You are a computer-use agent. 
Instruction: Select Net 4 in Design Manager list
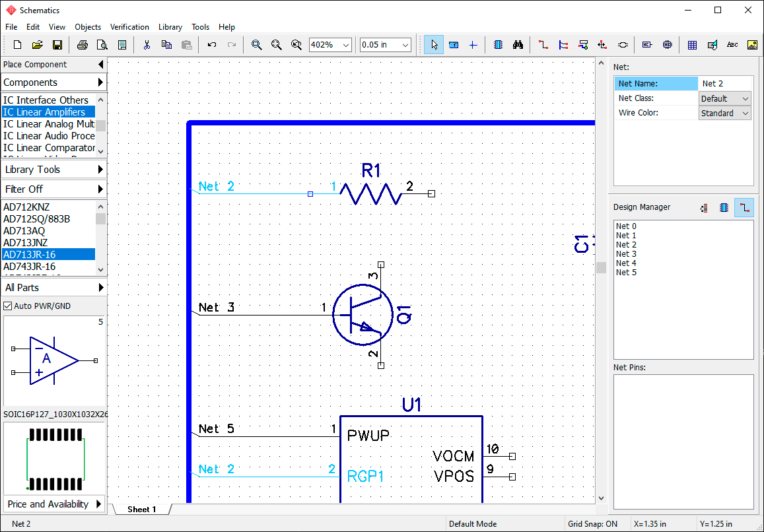[x=626, y=263]
